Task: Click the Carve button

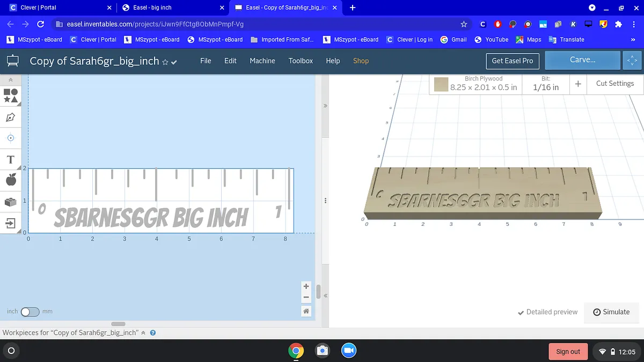Action: (582, 60)
